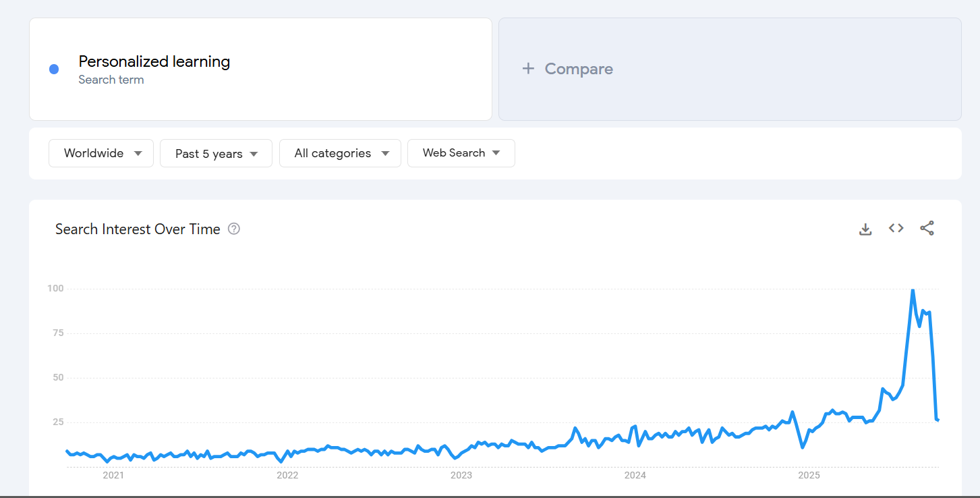Viewport: 980px width, 498px height.
Task: Edit the Personalized learning search term
Action: (x=154, y=62)
